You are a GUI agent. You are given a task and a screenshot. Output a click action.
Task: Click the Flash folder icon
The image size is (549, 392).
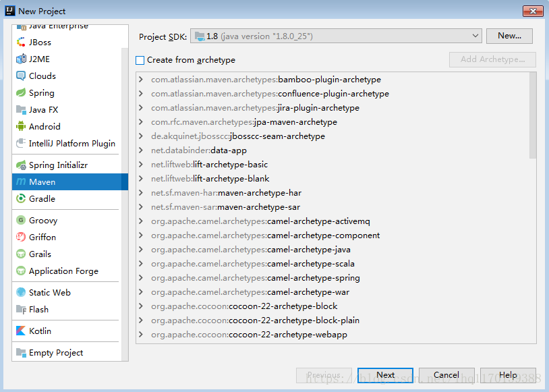click(21, 309)
